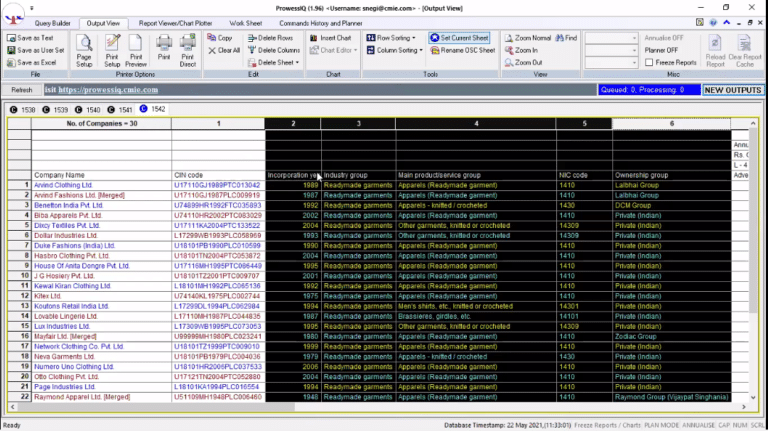Select the Arvind Clothing Ltd. cell
This screenshot has height=431, width=768.
point(62,185)
